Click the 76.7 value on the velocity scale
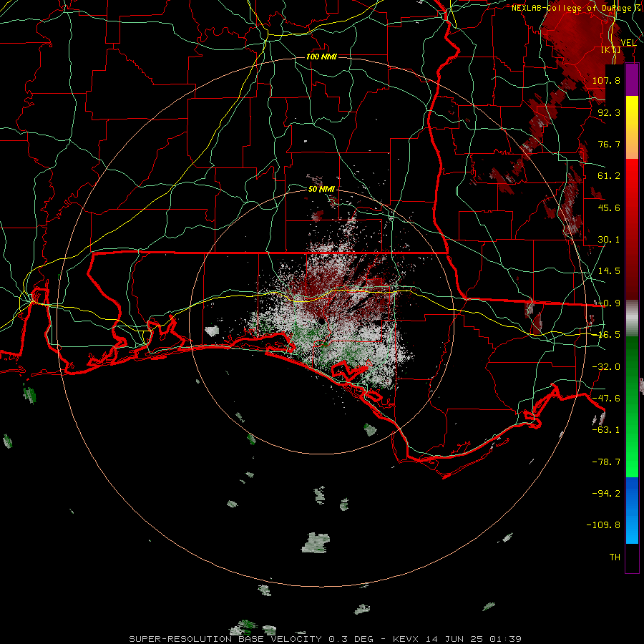Viewport: 644px width, 644px height. pyautogui.click(x=609, y=144)
